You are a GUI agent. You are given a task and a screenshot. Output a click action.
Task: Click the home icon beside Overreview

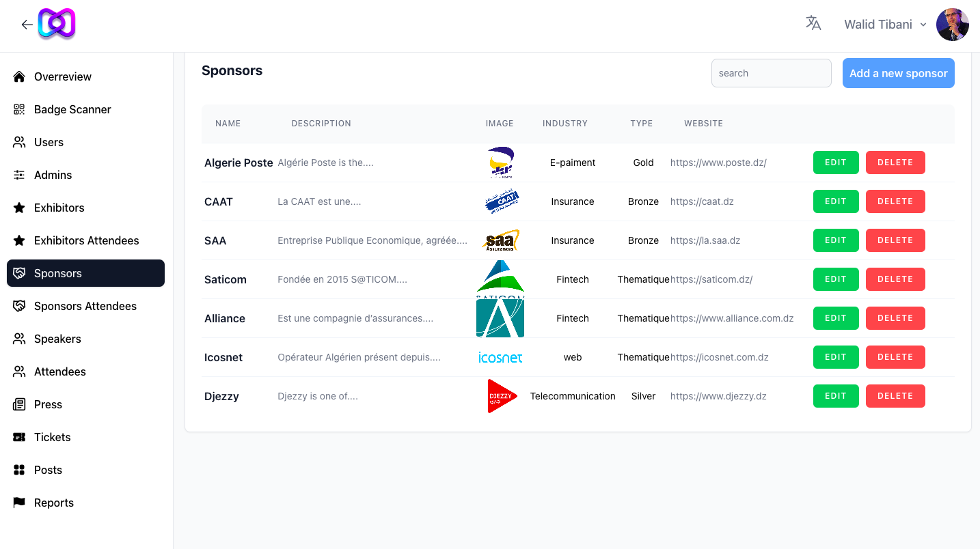click(x=19, y=76)
